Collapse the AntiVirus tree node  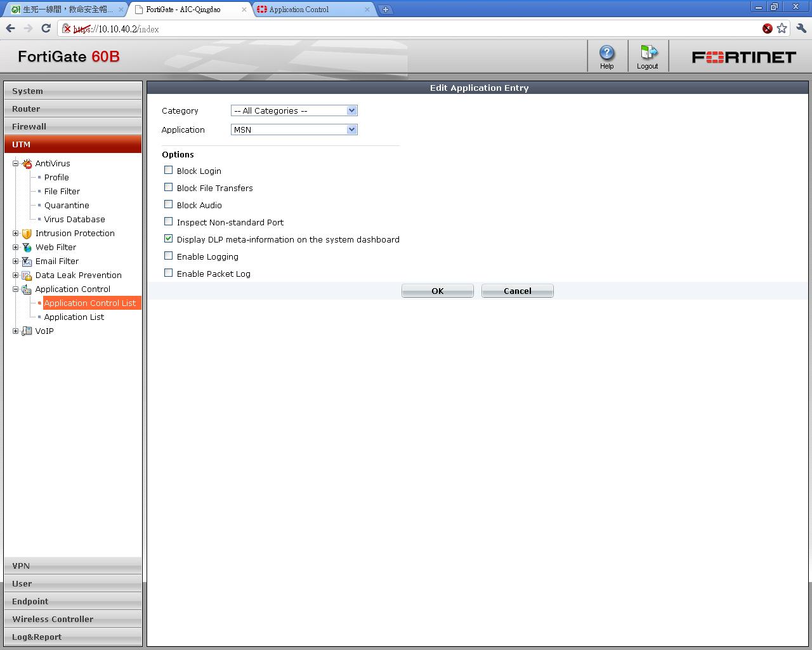[x=15, y=164]
